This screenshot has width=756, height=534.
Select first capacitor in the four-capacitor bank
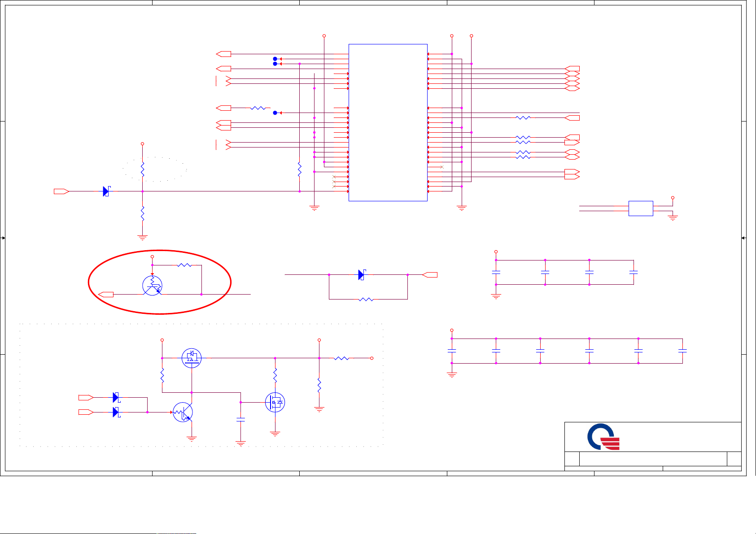496,272
